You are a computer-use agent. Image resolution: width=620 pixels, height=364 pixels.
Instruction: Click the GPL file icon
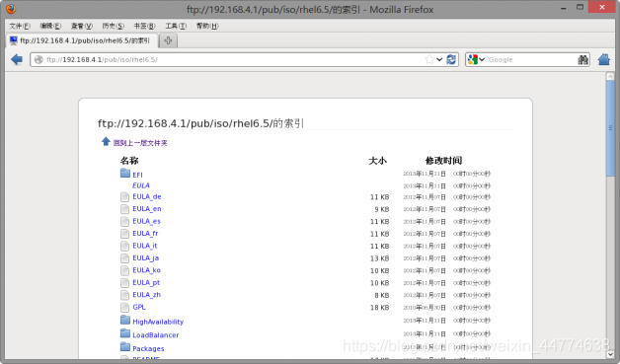point(125,307)
